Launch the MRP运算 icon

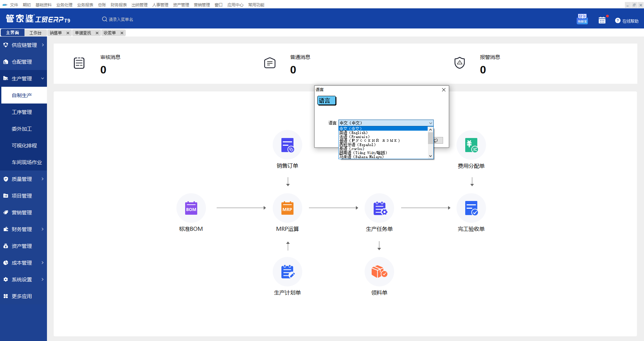[287, 208]
